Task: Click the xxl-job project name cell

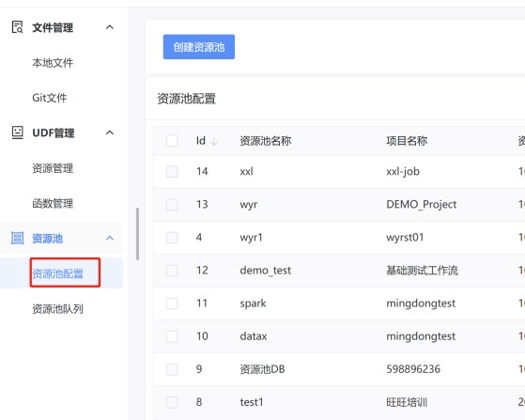Action: coord(403,172)
